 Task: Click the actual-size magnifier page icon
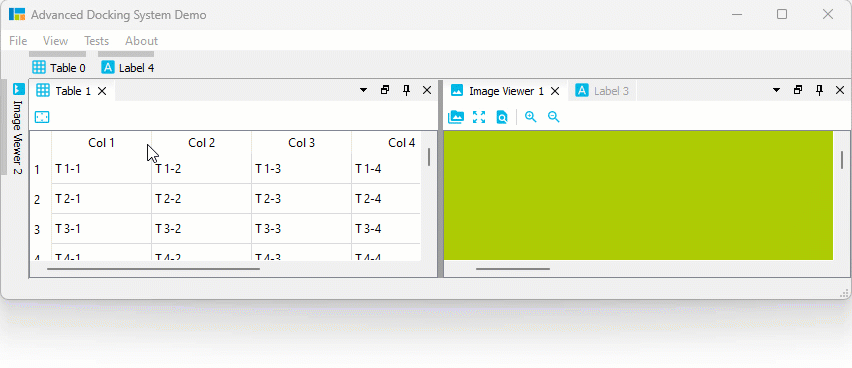(x=502, y=117)
